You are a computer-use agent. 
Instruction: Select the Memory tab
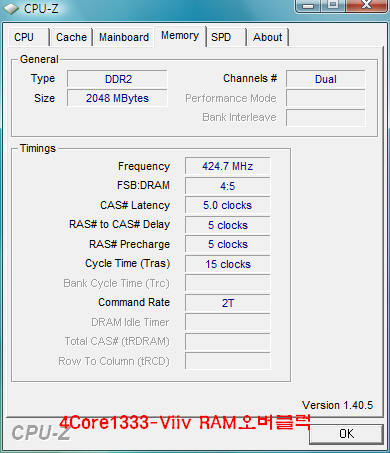[x=180, y=36]
